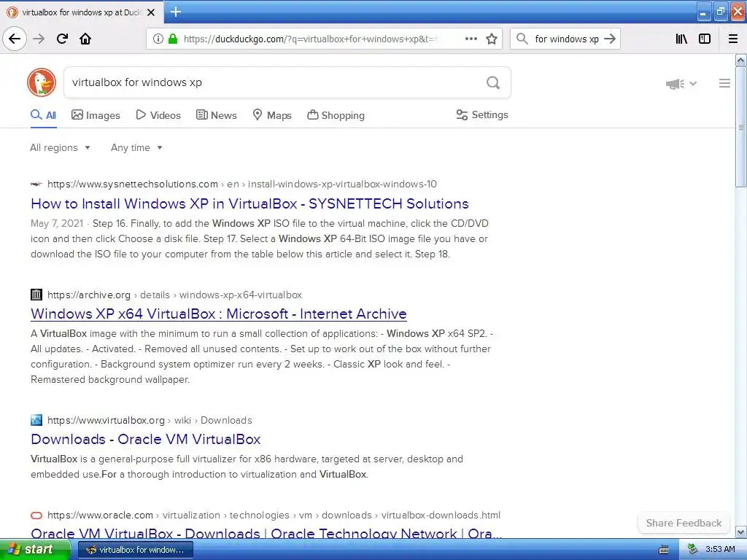Open page actions three-dot menu
The image size is (747, 560).
tap(471, 39)
